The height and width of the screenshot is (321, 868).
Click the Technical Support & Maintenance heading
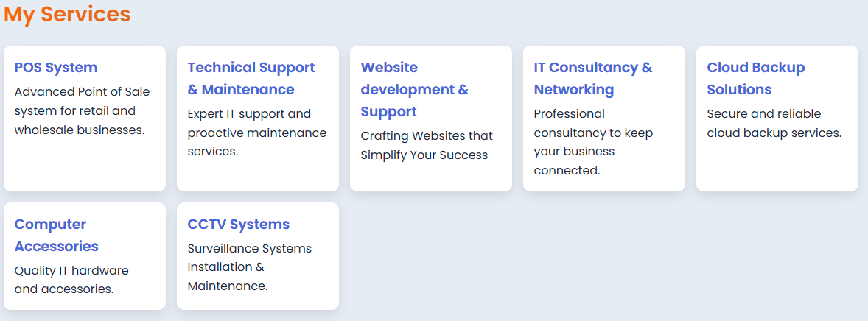[251, 79]
